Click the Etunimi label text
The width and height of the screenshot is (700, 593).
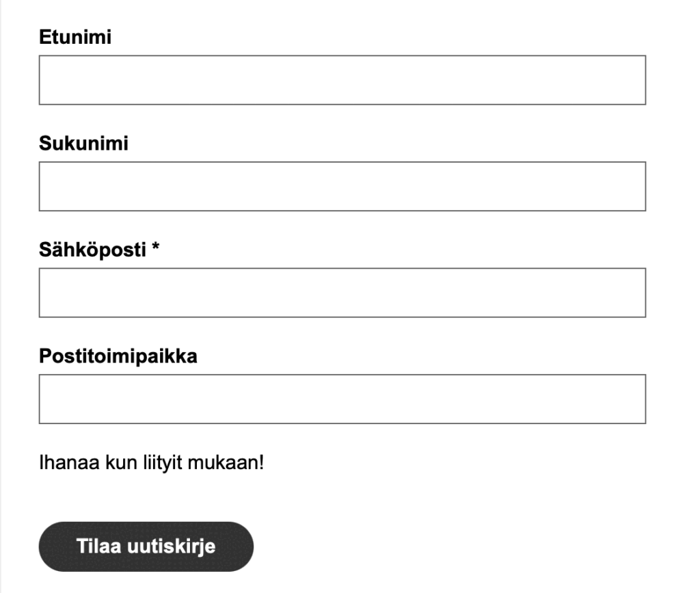pyautogui.click(x=75, y=38)
